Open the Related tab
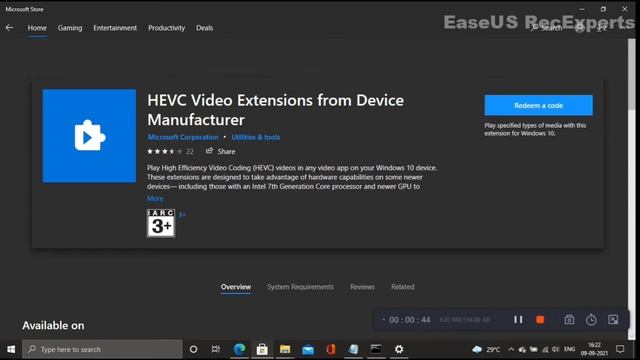 pyautogui.click(x=402, y=287)
